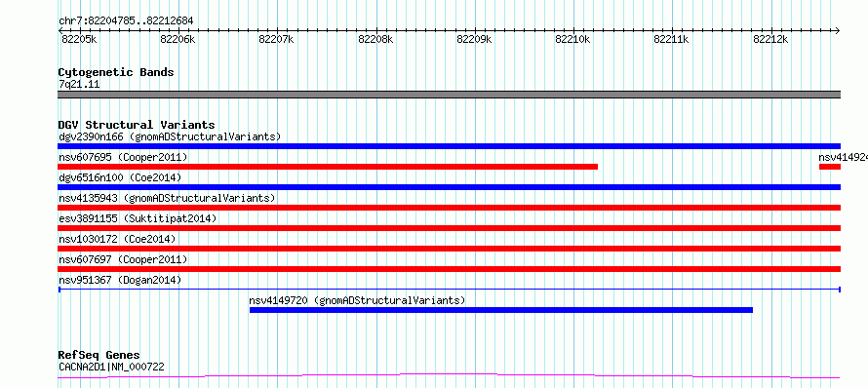868x388 pixels.
Task: Click the dgv6516n100 Coe2014 blue bar
Action: (x=449, y=187)
